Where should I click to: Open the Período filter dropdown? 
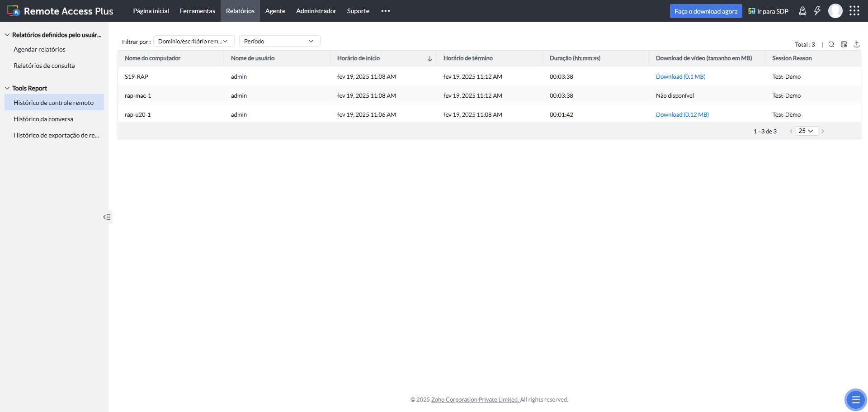point(279,41)
